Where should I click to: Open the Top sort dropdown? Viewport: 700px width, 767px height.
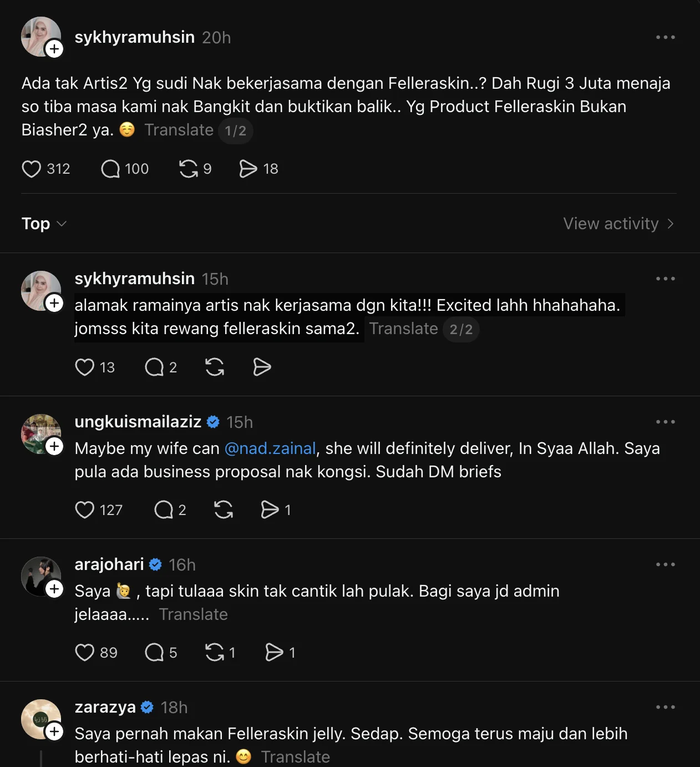(44, 224)
